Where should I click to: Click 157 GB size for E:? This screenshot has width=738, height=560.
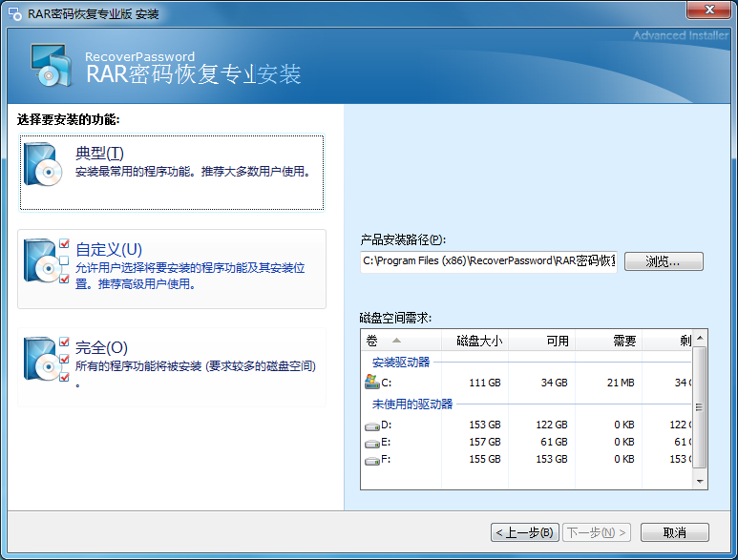click(x=485, y=442)
